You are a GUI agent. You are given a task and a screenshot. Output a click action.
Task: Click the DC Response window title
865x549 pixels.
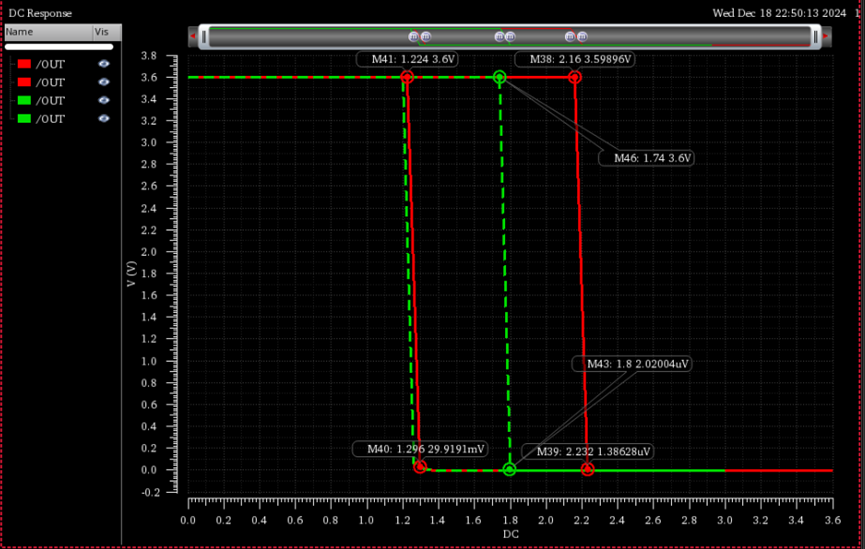coord(40,13)
